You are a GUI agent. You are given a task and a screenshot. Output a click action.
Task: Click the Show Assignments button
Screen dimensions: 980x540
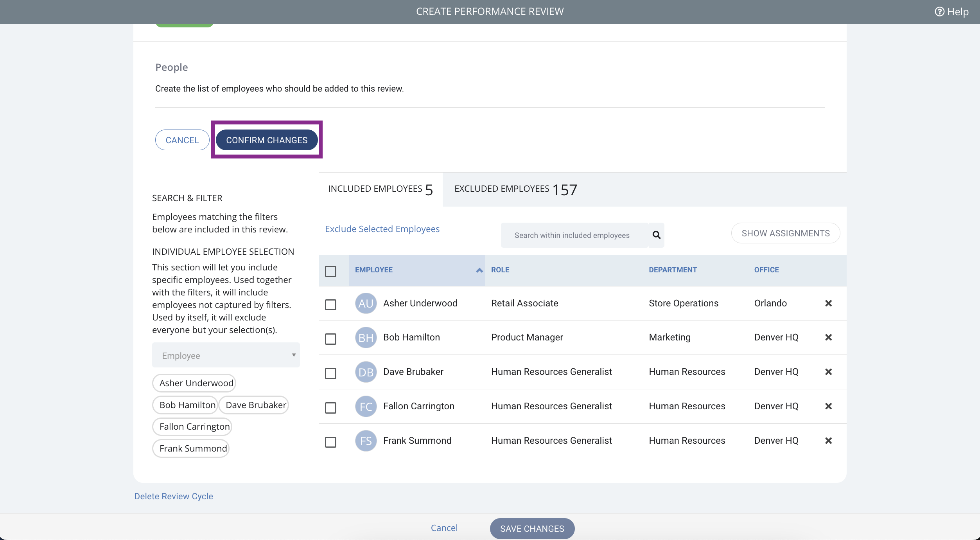pos(785,233)
